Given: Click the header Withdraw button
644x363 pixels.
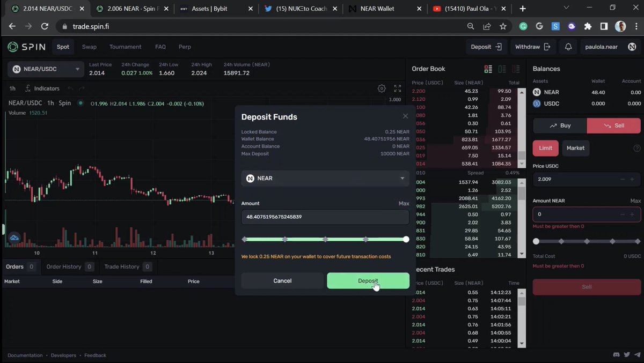Looking at the screenshot, I should pos(533,47).
